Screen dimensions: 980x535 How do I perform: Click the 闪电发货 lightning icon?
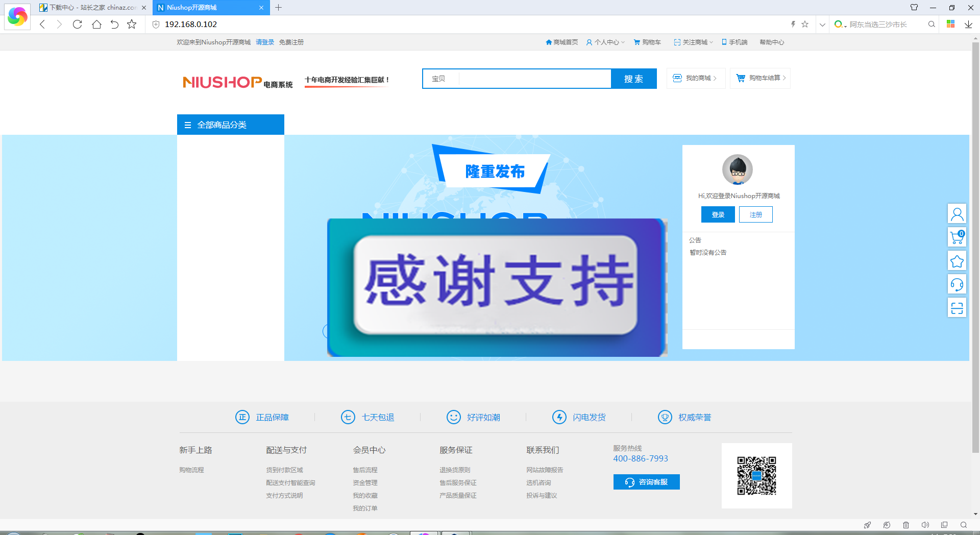559,417
